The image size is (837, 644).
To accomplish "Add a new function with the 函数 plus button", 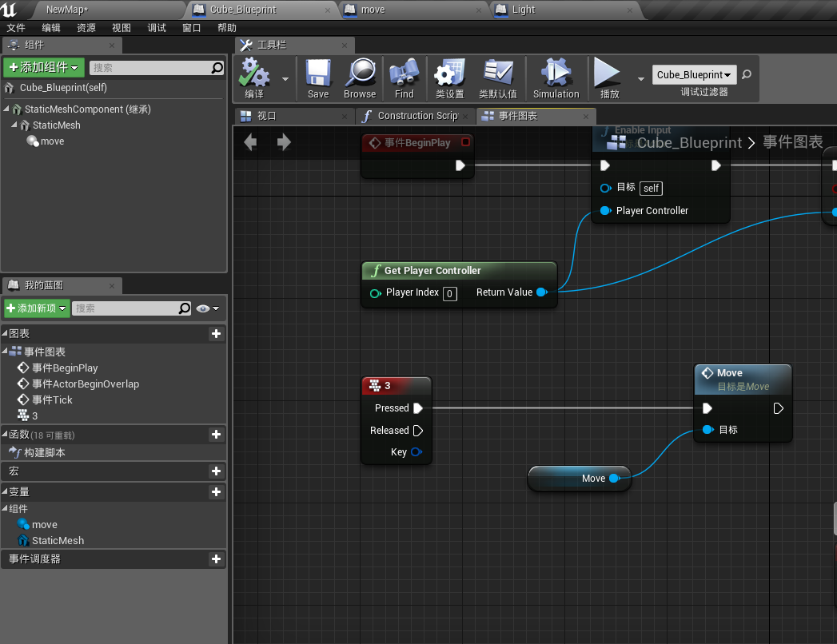I will pyautogui.click(x=216, y=435).
